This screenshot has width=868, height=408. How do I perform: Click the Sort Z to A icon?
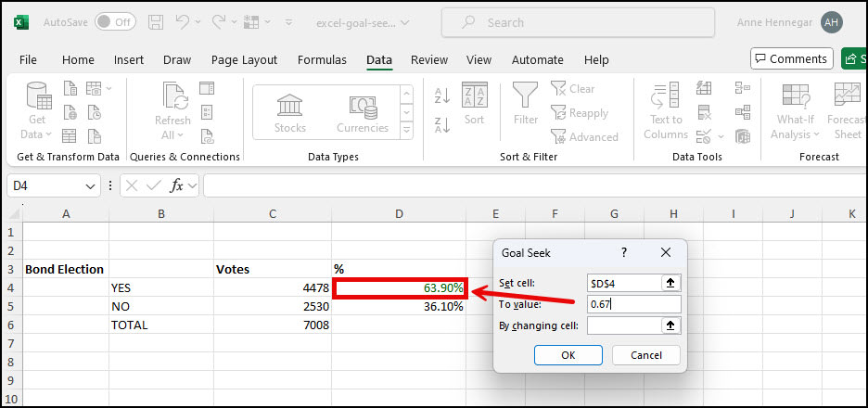click(442, 123)
